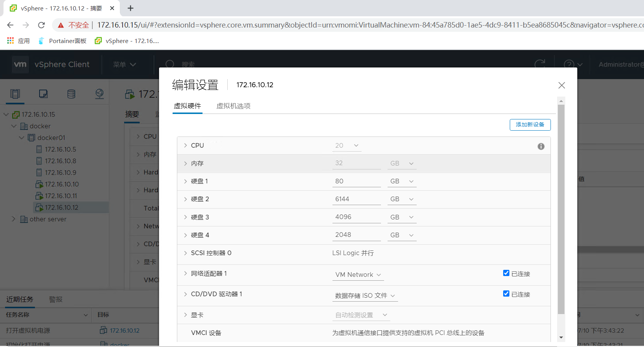Switch to the VM Options (虚拟机选项) tab
The height and width of the screenshot is (347, 644).
(x=234, y=106)
